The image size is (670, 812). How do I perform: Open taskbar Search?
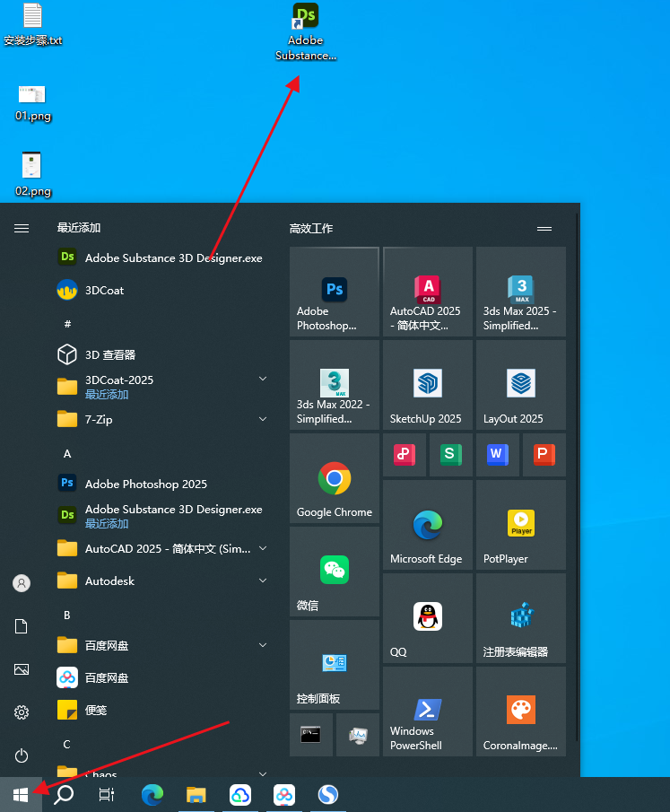[65, 794]
